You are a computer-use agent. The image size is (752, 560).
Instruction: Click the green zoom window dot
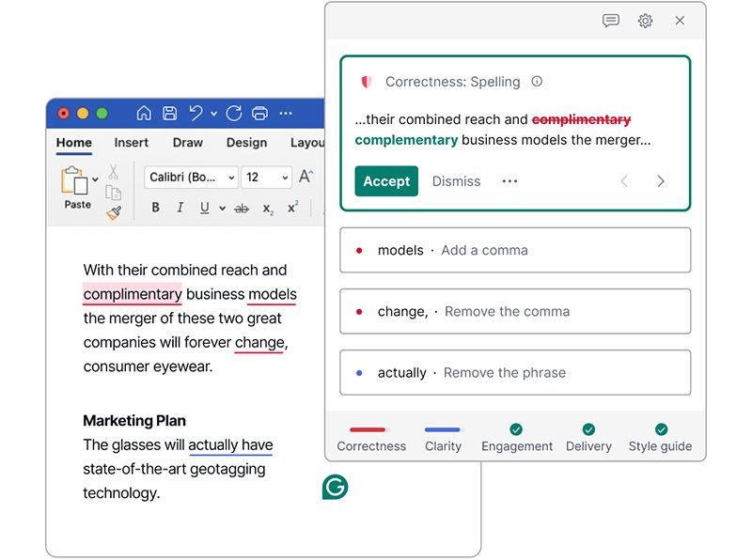click(x=102, y=113)
